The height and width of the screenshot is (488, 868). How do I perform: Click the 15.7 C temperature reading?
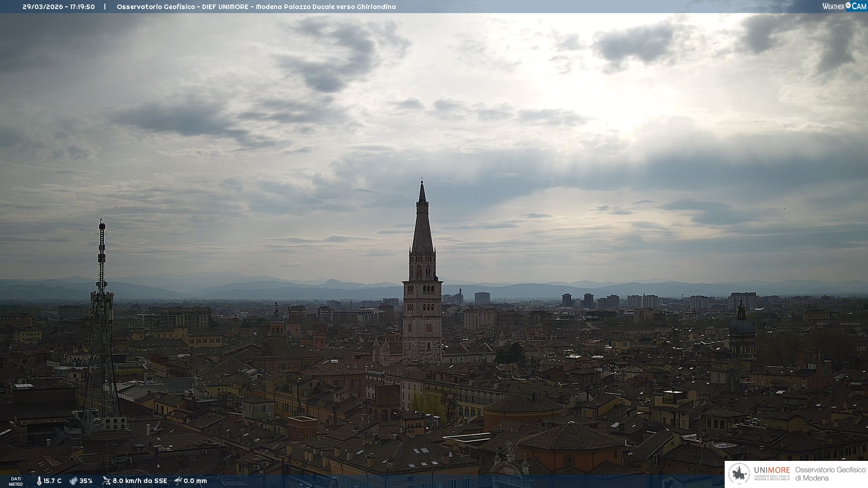click(x=52, y=481)
